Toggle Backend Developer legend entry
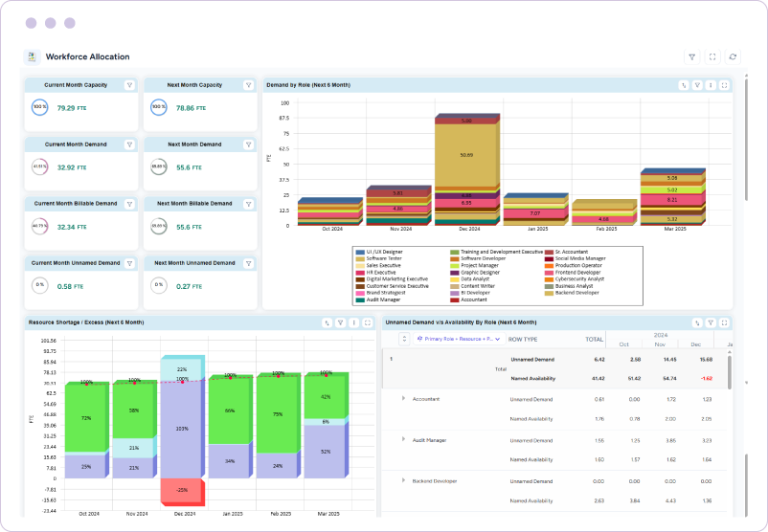Screen dimensions: 768x532 coord(572,293)
